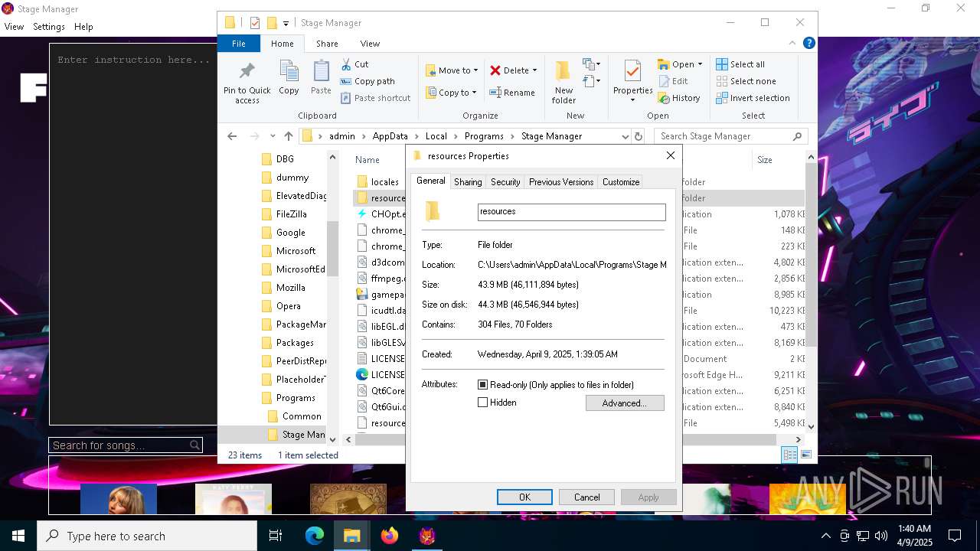Open Microsoft Edge from taskbar
This screenshot has height=551, width=980.
click(315, 536)
